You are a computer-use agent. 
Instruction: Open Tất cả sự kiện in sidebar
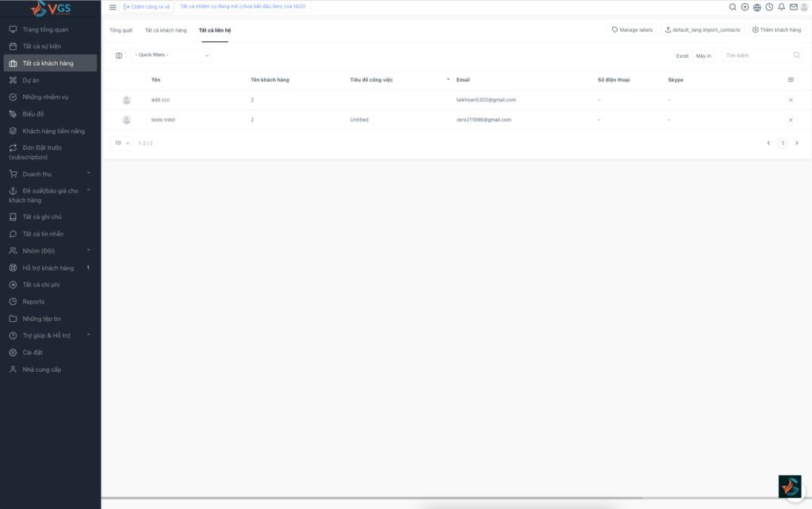pyautogui.click(x=50, y=46)
